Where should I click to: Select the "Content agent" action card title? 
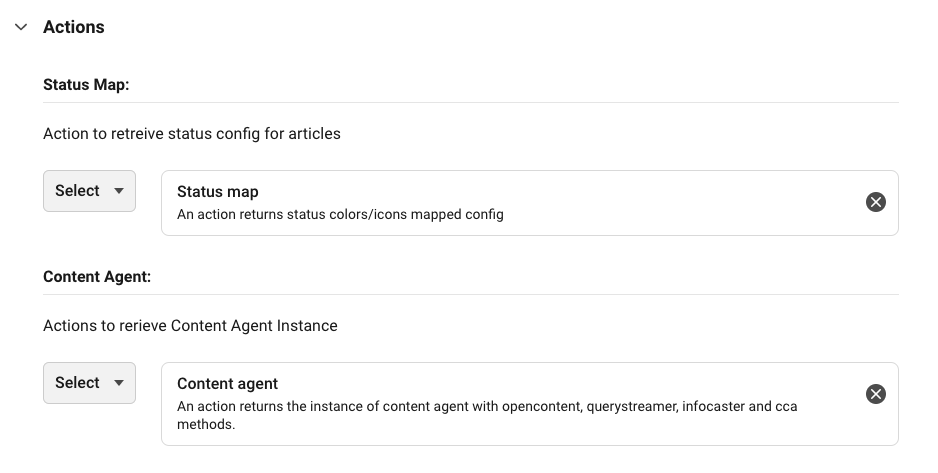[227, 384]
